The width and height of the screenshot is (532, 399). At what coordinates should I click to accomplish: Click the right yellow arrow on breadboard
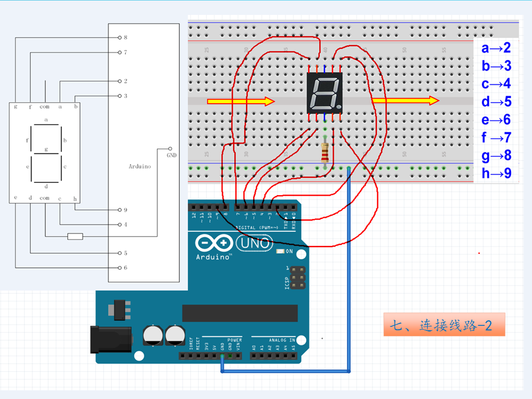tap(405, 100)
